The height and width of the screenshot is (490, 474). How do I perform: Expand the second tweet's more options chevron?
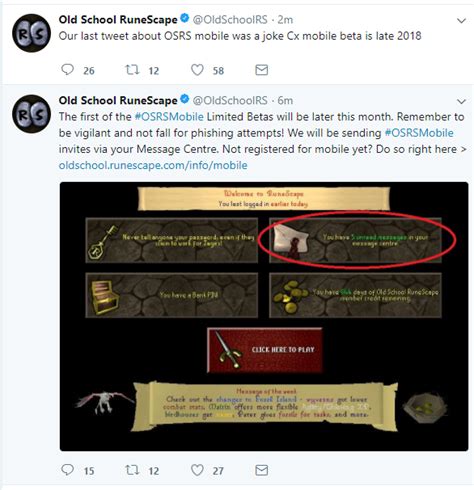pyautogui.click(x=461, y=101)
